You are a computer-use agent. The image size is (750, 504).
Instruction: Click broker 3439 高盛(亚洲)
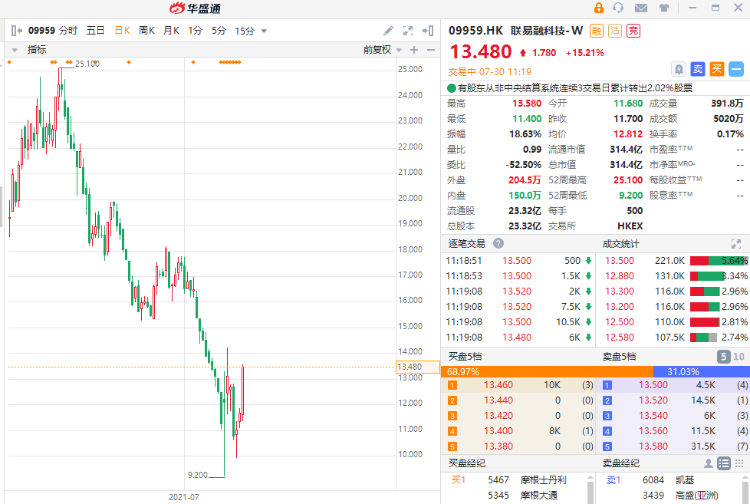point(680,495)
